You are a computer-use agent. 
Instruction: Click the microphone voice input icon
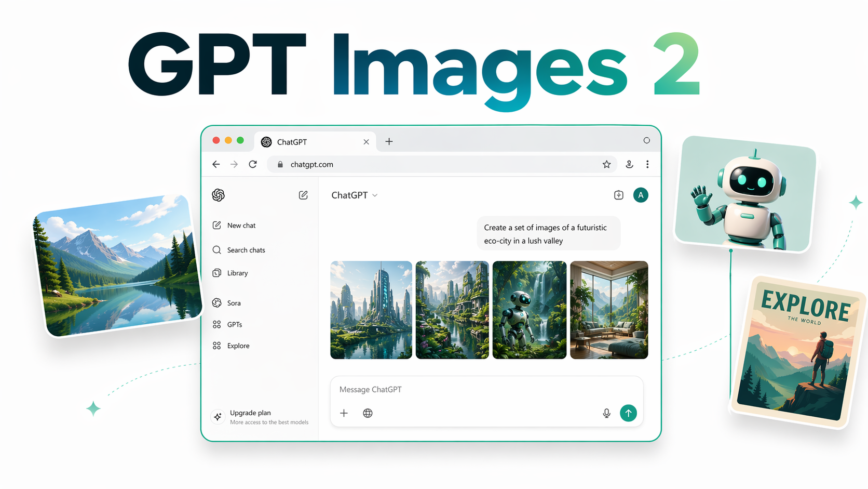click(x=606, y=413)
